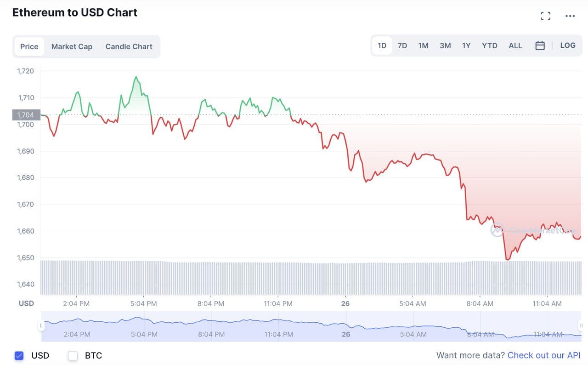The height and width of the screenshot is (365, 588).
Task: Switch to the Price tab
Action: [29, 46]
